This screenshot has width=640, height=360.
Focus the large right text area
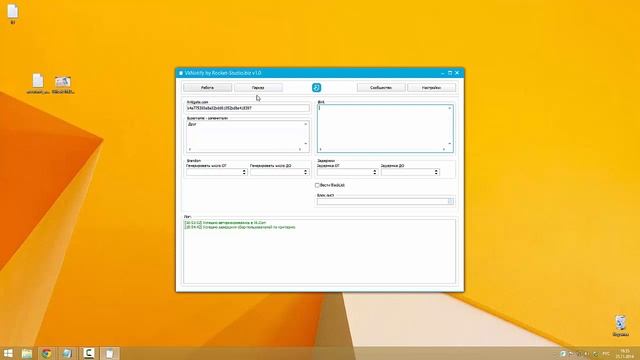(385, 129)
